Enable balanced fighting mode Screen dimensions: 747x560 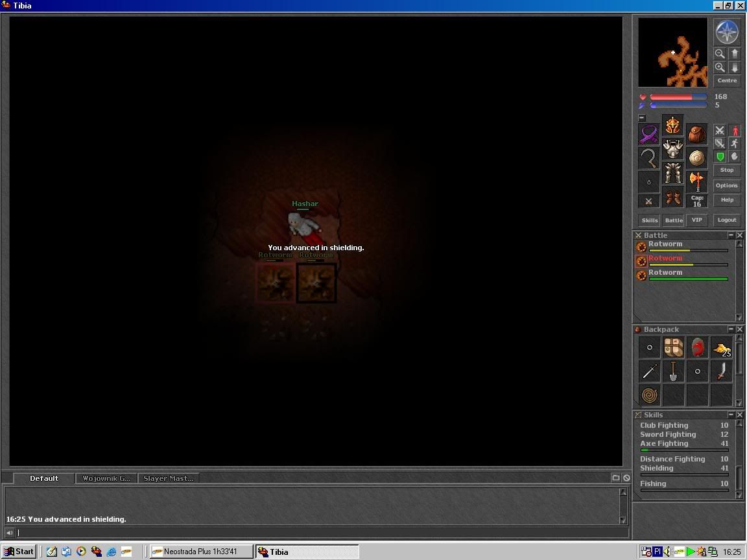[x=720, y=143]
